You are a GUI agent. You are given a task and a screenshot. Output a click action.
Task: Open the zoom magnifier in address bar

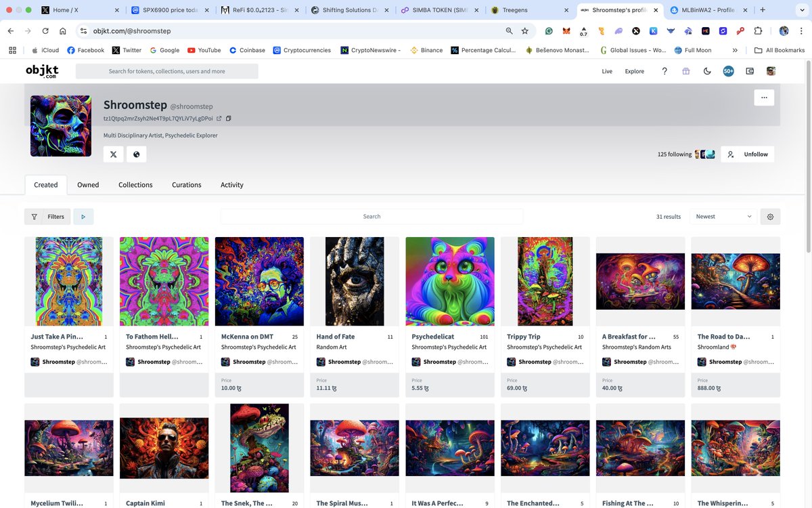[509, 31]
